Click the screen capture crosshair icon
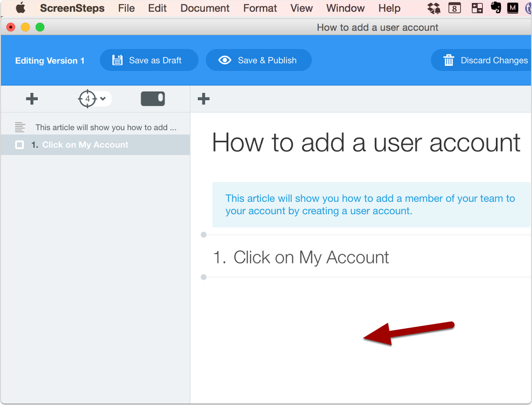This screenshot has height=405, width=532. (87, 99)
